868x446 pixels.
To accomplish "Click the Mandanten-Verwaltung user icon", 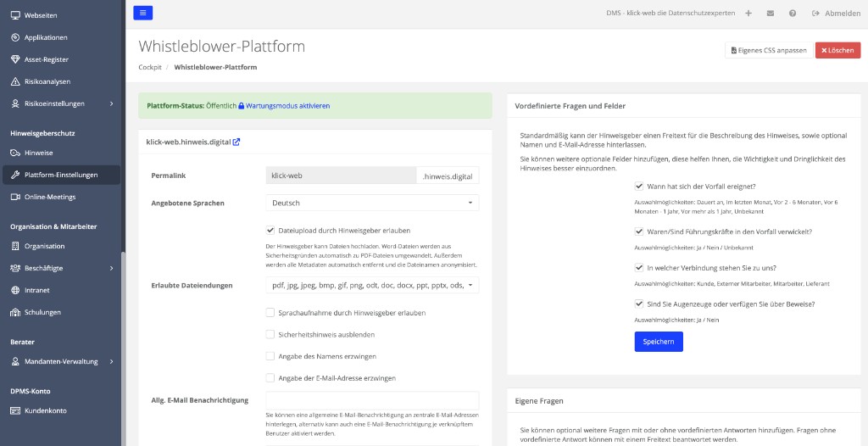I will (15, 362).
